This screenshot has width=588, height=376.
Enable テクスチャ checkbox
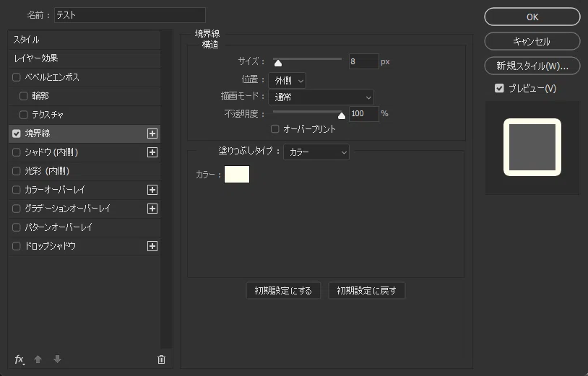tap(24, 115)
